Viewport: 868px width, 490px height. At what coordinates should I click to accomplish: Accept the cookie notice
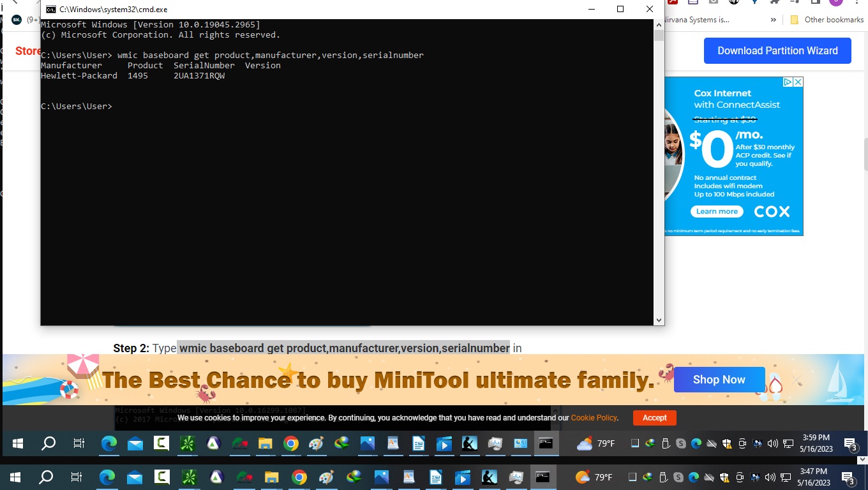pos(654,418)
